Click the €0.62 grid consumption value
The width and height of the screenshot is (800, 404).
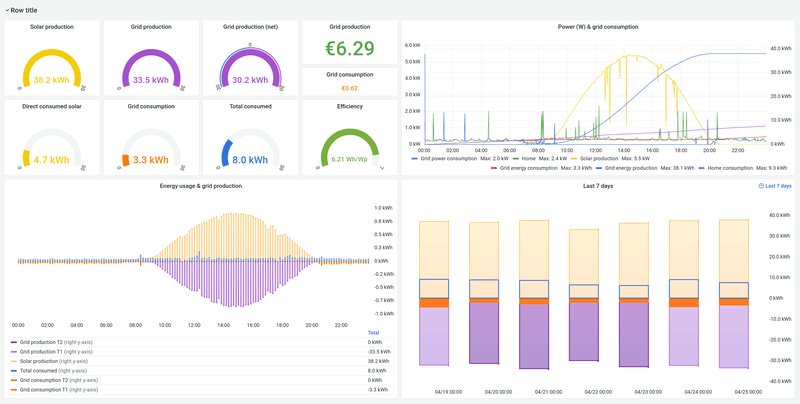click(x=349, y=88)
